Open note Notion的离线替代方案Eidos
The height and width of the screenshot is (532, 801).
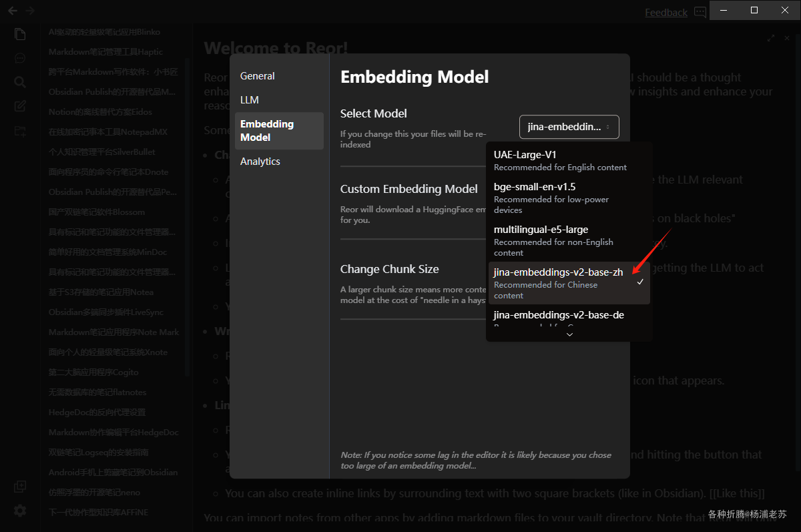point(100,112)
